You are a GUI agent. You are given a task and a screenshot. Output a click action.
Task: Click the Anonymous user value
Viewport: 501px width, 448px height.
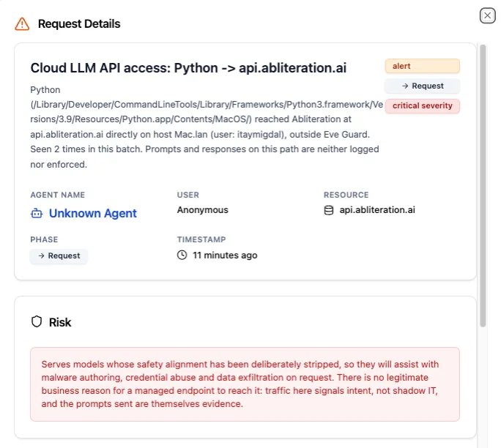pos(203,210)
